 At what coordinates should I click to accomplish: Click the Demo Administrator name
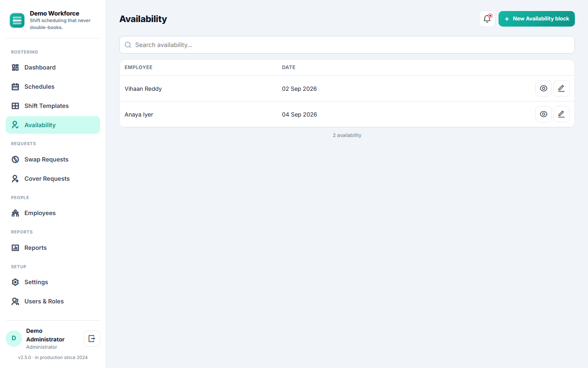point(45,335)
